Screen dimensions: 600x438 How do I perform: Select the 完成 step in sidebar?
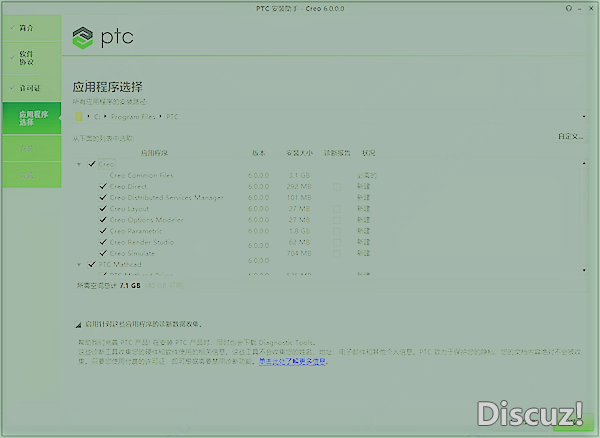pos(31,175)
